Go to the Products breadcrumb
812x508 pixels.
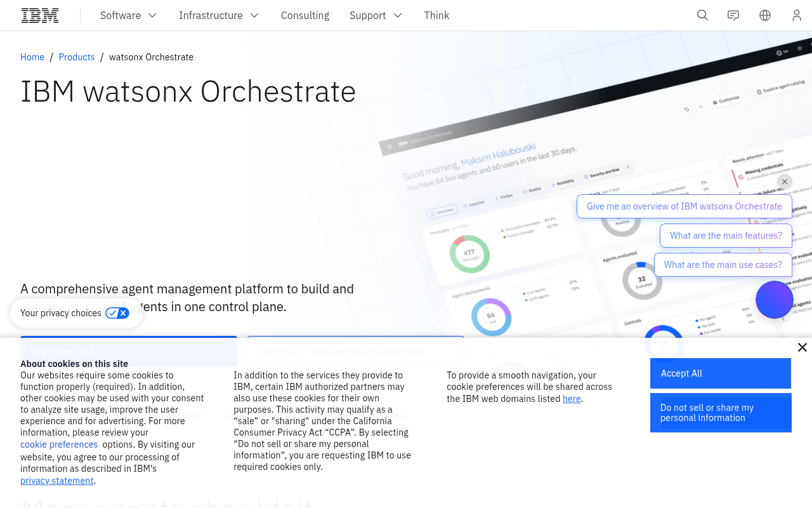click(x=77, y=57)
